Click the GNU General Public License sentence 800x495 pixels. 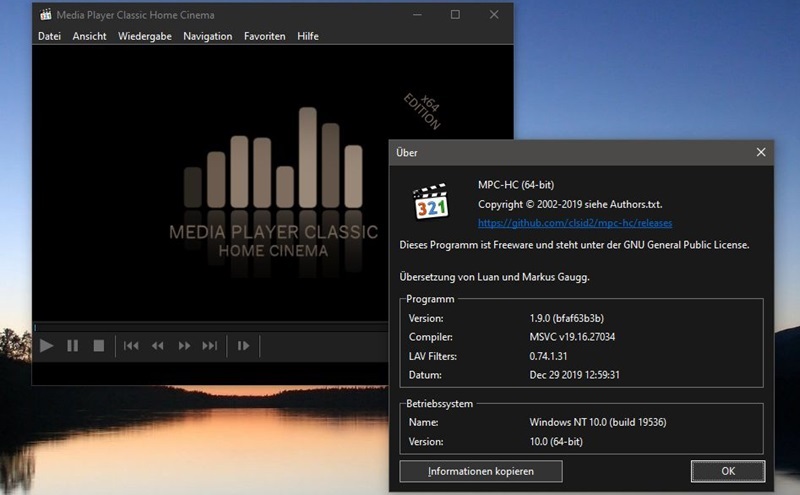574,245
